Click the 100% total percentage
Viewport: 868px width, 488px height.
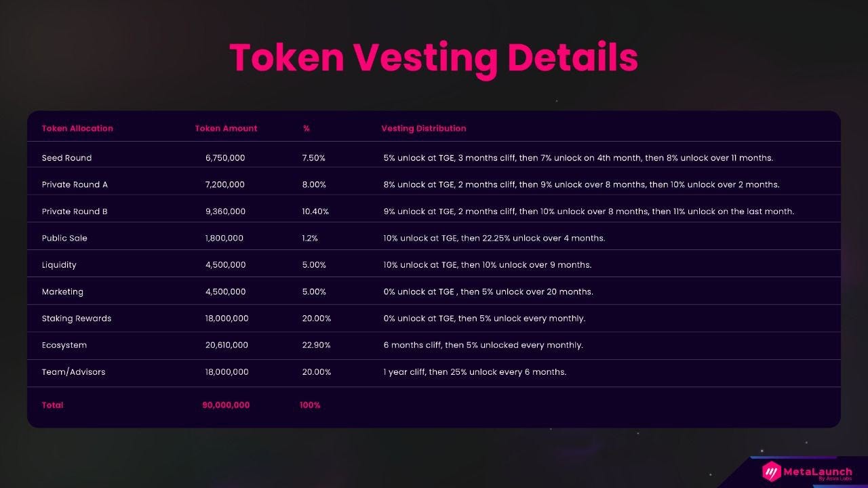pos(310,405)
